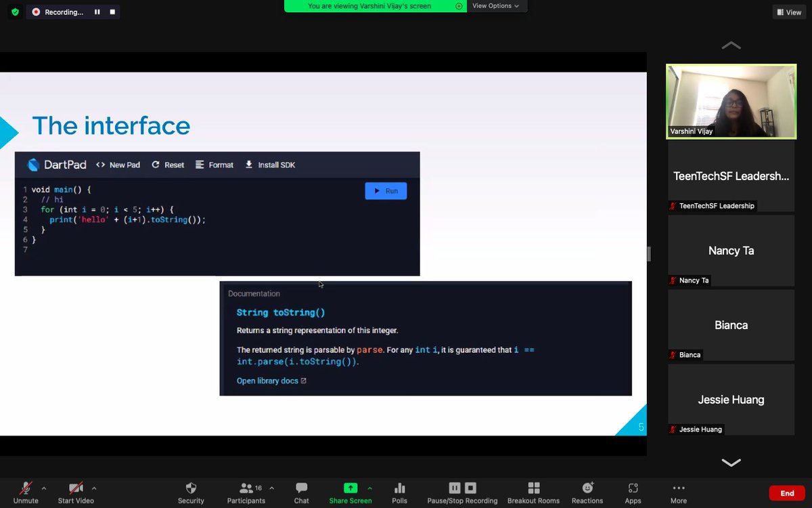Pause recording in the bottom toolbar

pos(455,488)
